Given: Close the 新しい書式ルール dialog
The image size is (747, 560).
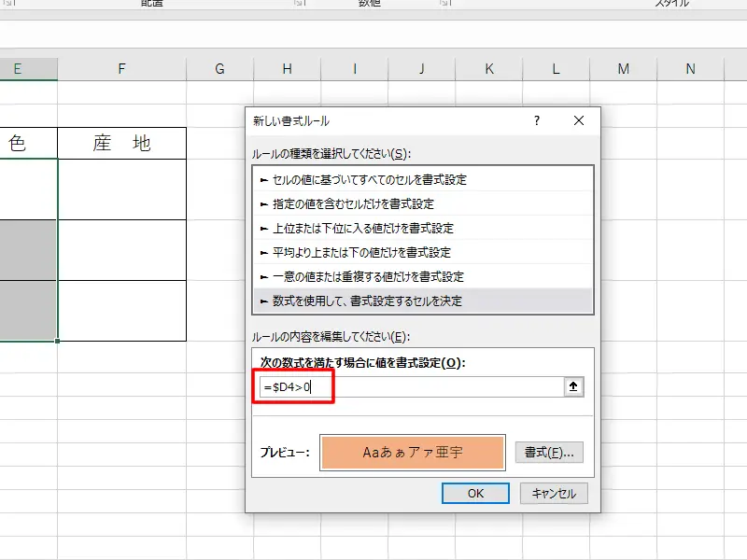Looking at the screenshot, I should pos(579,121).
